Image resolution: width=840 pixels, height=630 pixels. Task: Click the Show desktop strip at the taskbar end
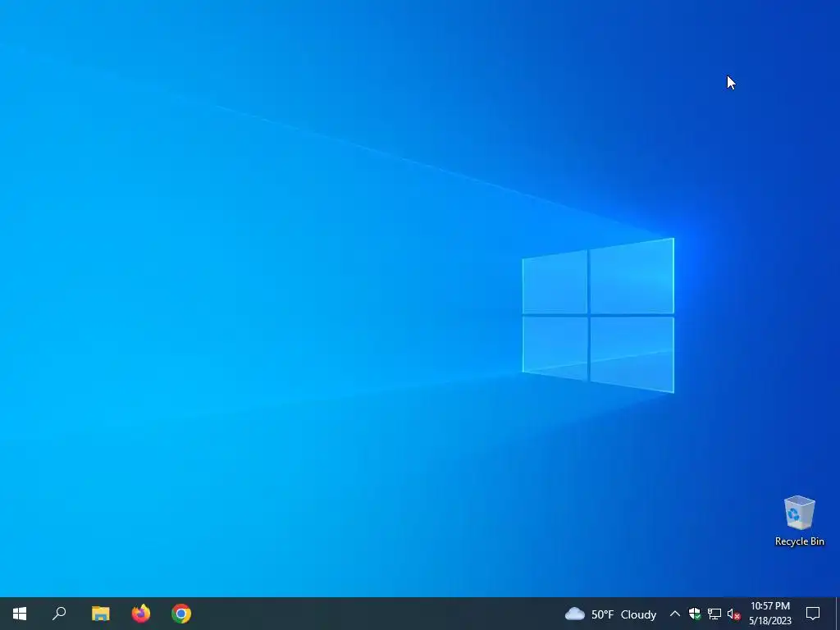pyautogui.click(x=838, y=614)
